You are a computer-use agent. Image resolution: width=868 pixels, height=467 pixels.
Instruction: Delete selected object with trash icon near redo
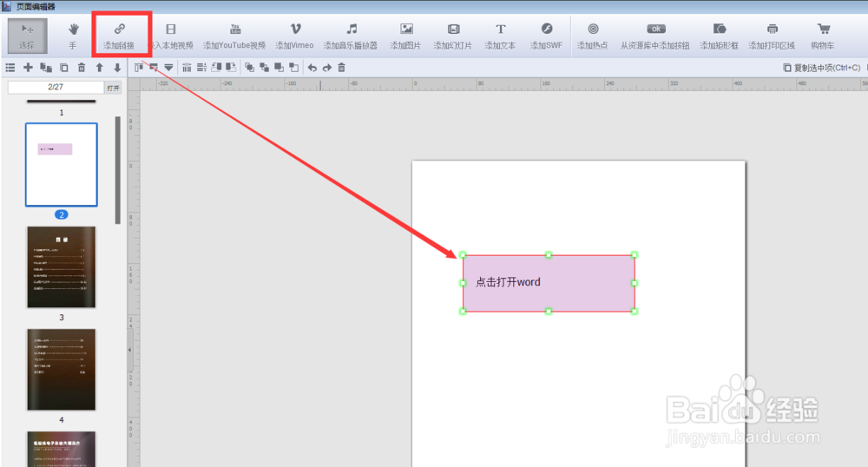tap(341, 68)
